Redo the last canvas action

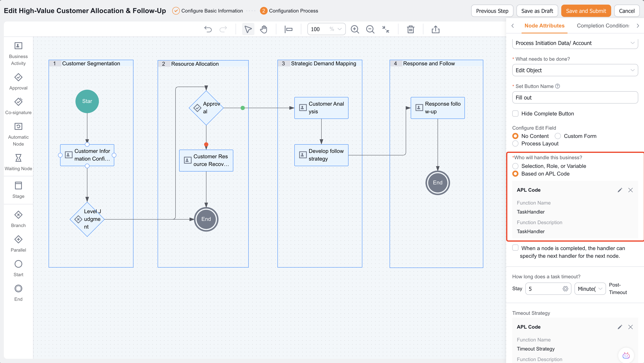223,30
